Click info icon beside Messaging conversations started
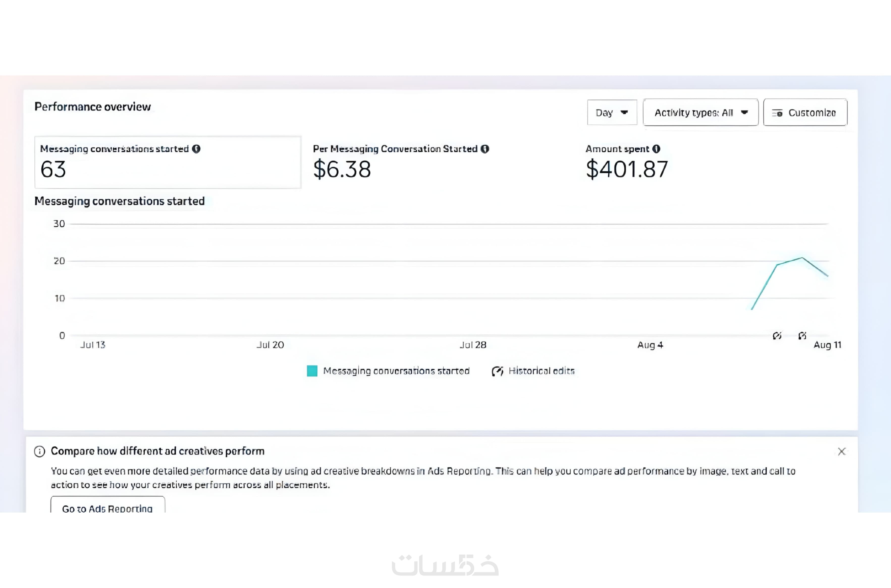The image size is (891, 588). 196,149
